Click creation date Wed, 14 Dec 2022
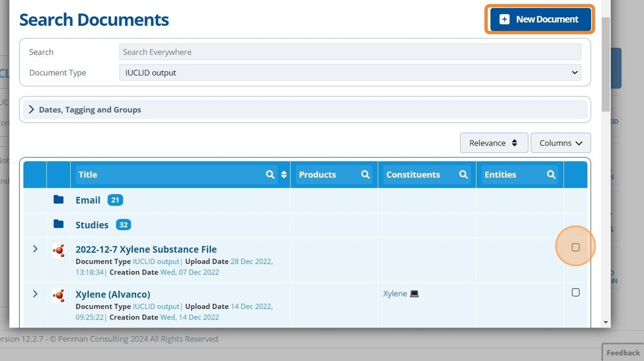644x361 pixels. [x=189, y=317]
